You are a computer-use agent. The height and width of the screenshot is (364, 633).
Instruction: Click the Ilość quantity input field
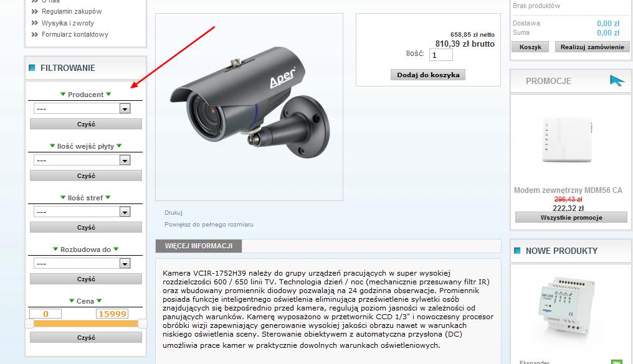[441, 55]
